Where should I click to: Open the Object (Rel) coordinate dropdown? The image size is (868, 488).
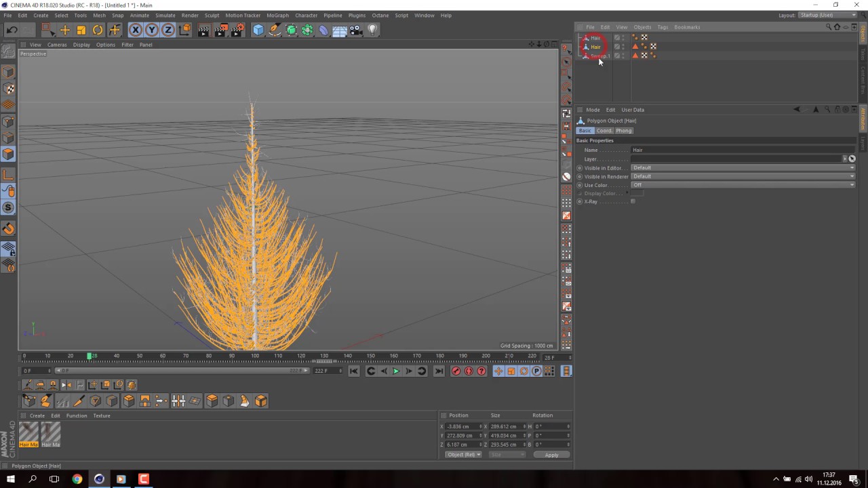coord(463,455)
